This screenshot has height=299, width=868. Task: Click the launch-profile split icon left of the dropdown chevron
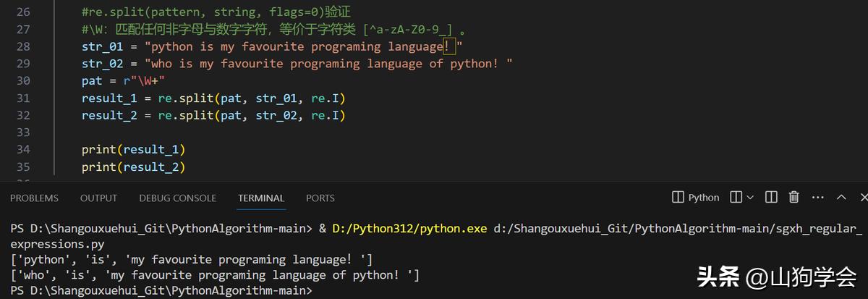tap(736, 197)
